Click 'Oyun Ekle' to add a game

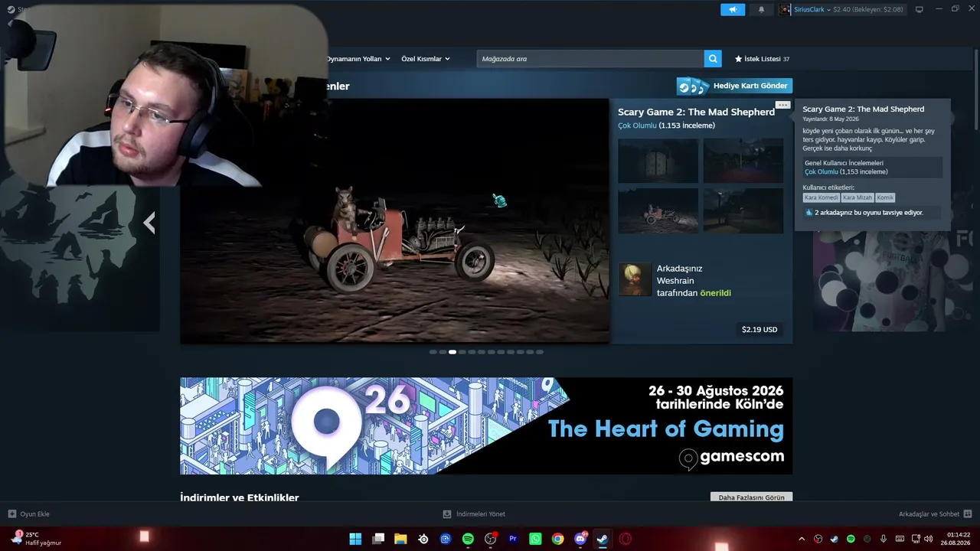29,514
